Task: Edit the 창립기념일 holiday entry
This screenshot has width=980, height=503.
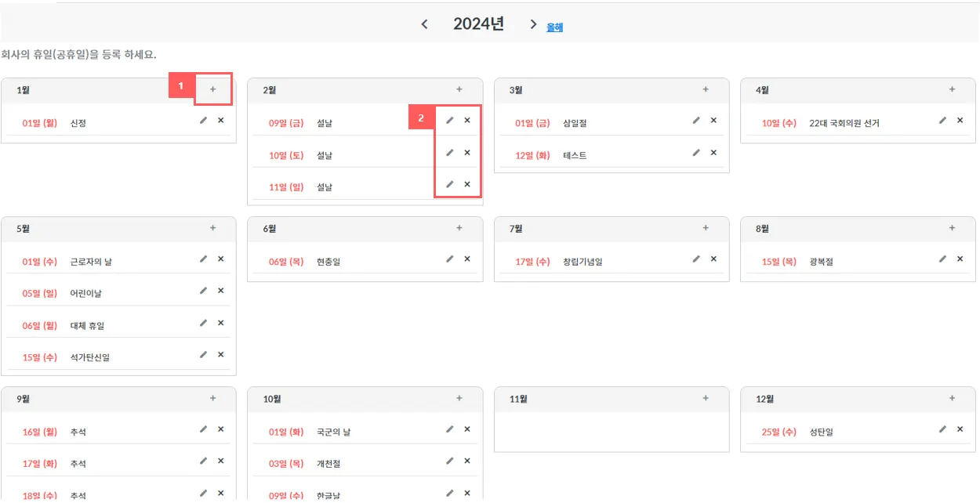Action: (696, 259)
